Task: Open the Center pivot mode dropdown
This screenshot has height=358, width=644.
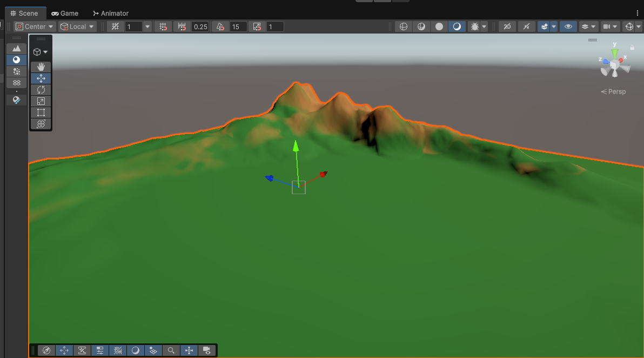Action: pyautogui.click(x=35, y=26)
